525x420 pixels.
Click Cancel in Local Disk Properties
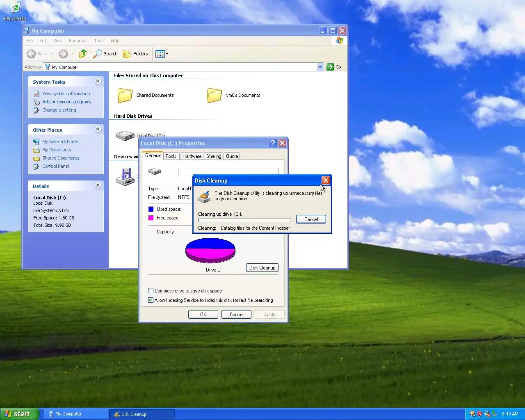[x=236, y=315]
